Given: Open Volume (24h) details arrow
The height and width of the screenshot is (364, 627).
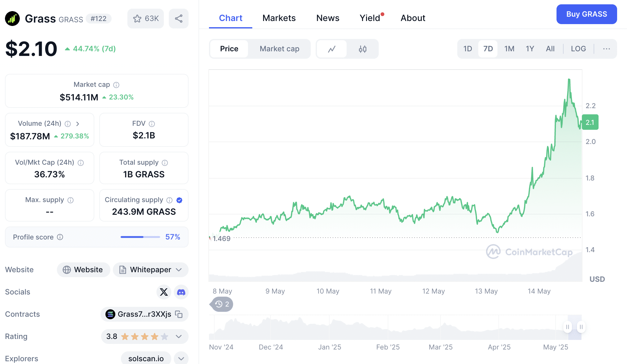Looking at the screenshot, I should (78, 124).
